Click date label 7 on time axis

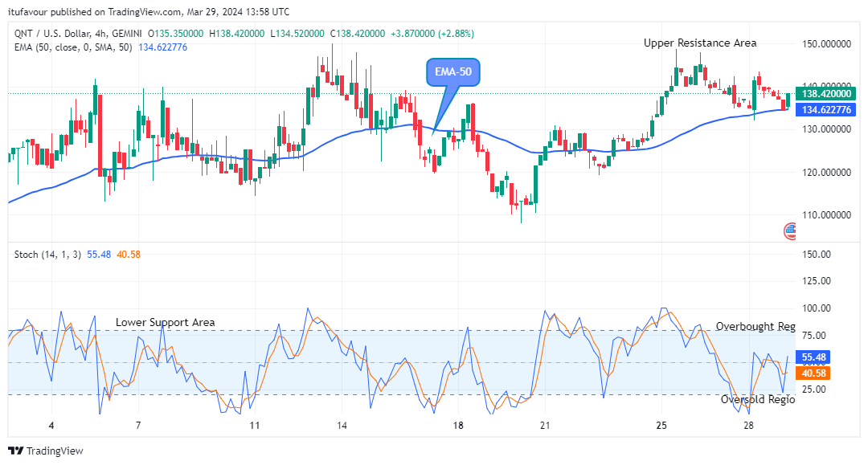click(138, 425)
